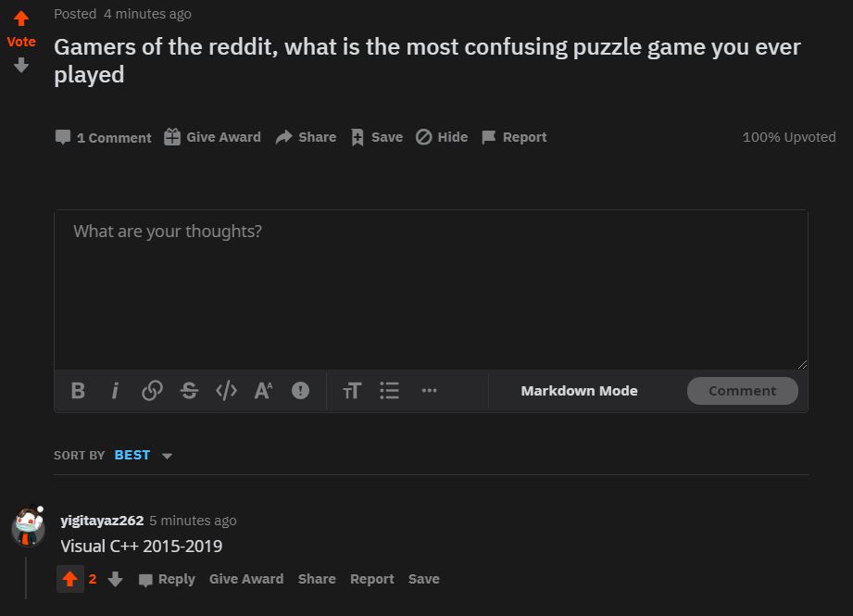The width and height of the screenshot is (853, 616).
Task: Insert a bulleted list
Action: (x=389, y=391)
